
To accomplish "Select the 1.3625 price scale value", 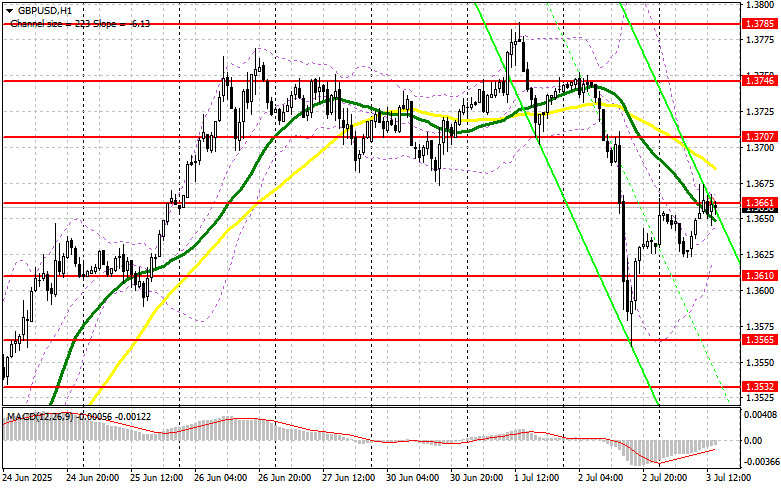I will 760,255.
